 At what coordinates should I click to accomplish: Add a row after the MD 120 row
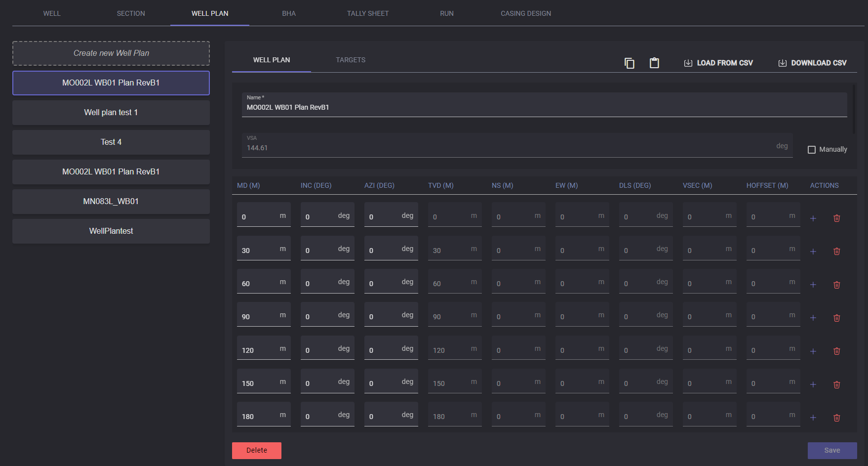click(x=813, y=351)
